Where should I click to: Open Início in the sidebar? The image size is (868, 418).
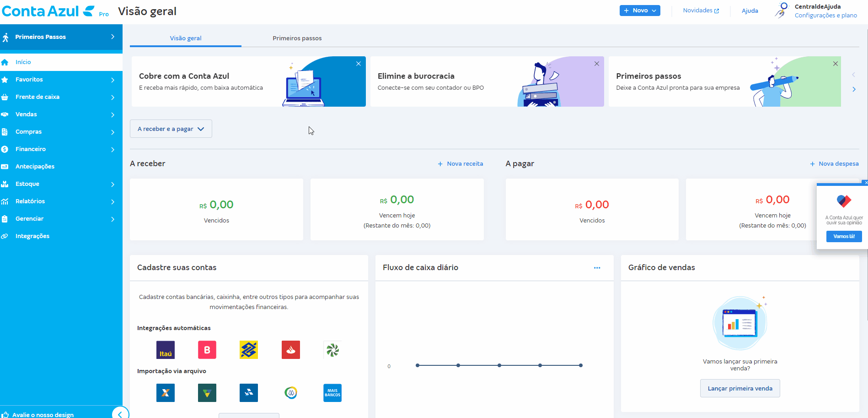tap(61, 62)
